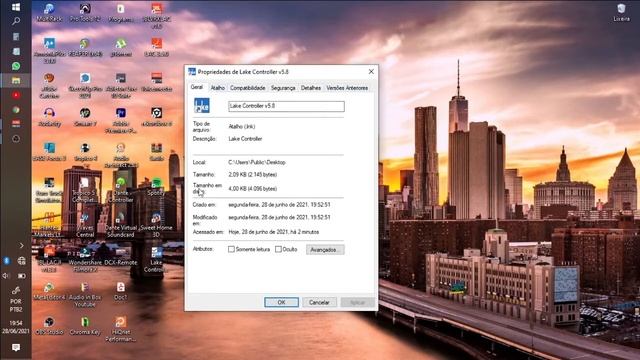
Task: Open the Tropico 5 Complete shortcut
Action: click(85, 189)
